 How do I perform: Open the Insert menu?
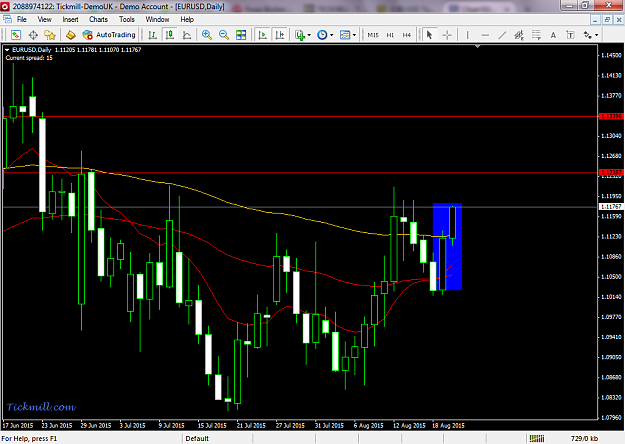click(x=70, y=19)
